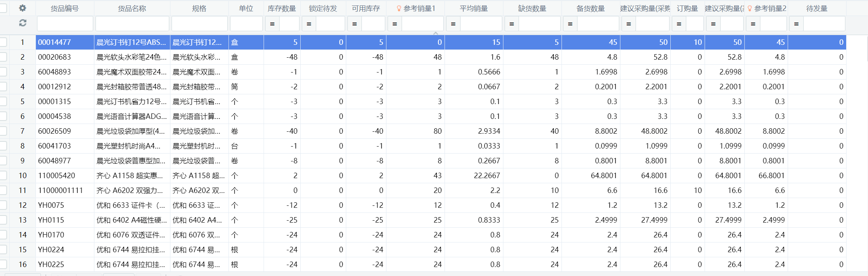The height and width of the screenshot is (276, 868).
Task: Select the cell 60048893
Action: (x=65, y=72)
